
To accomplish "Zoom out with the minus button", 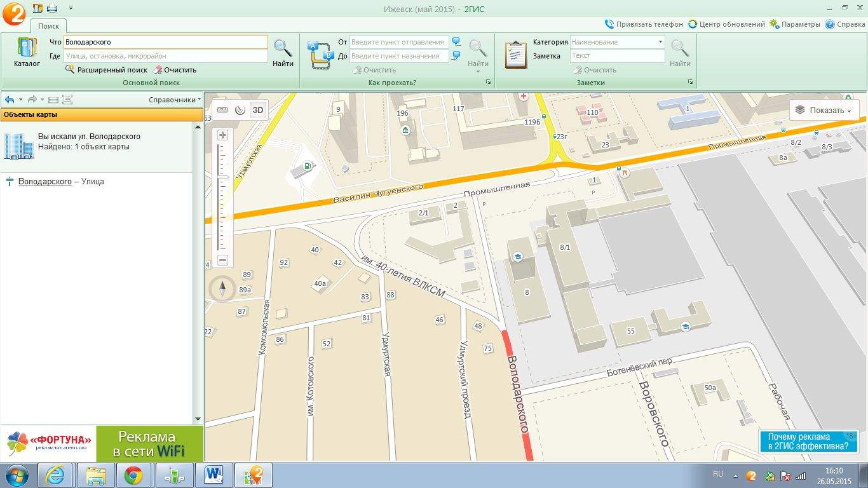I will [x=222, y=260].
